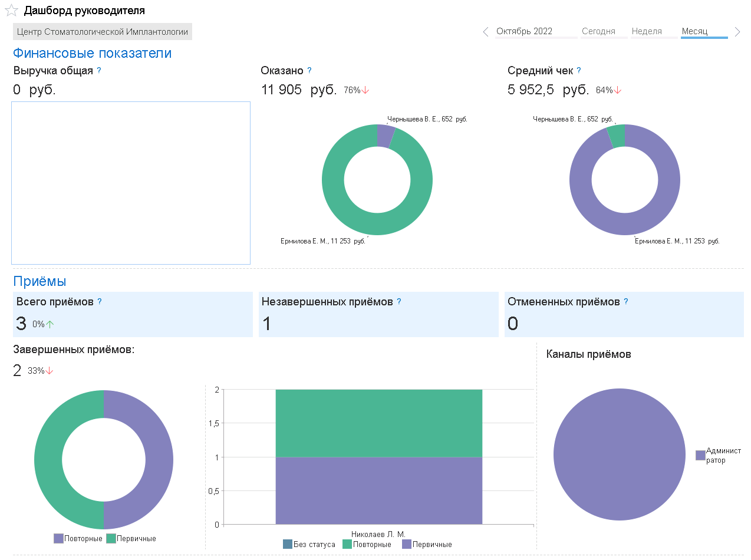Switch period to Неделя tab

[x=647, y=32]
